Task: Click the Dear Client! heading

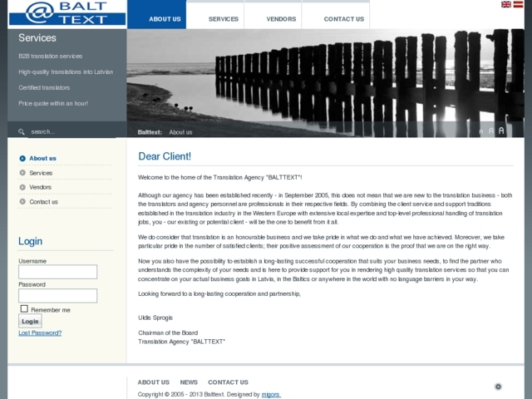Action: (x=165, y=156)
